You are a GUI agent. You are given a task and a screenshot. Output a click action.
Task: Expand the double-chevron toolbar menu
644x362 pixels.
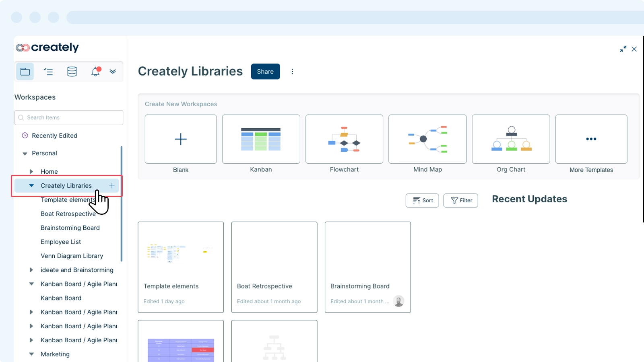tap(113, 72)
